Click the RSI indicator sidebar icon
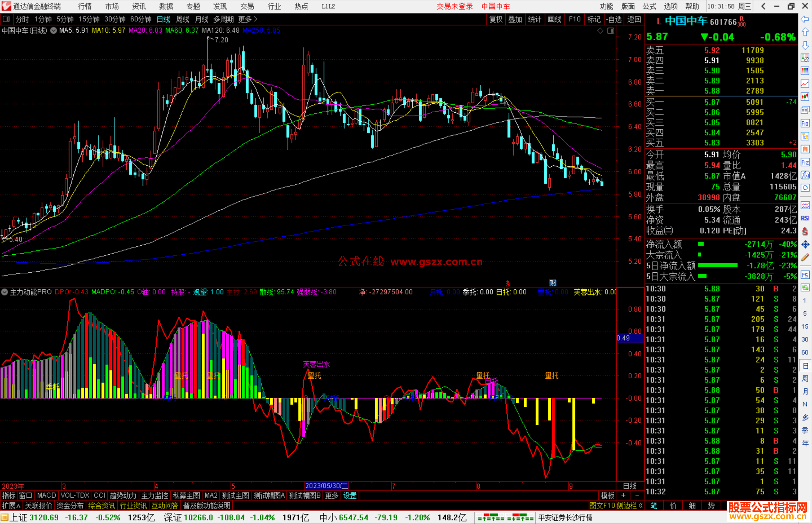This screenshot has height=524, width=812. pyautogui.click(x=805, y=218)
